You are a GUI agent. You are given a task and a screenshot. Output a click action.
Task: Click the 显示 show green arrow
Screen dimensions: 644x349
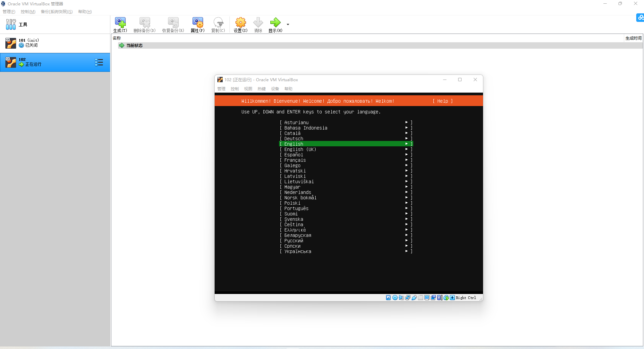tap(275, 25)
